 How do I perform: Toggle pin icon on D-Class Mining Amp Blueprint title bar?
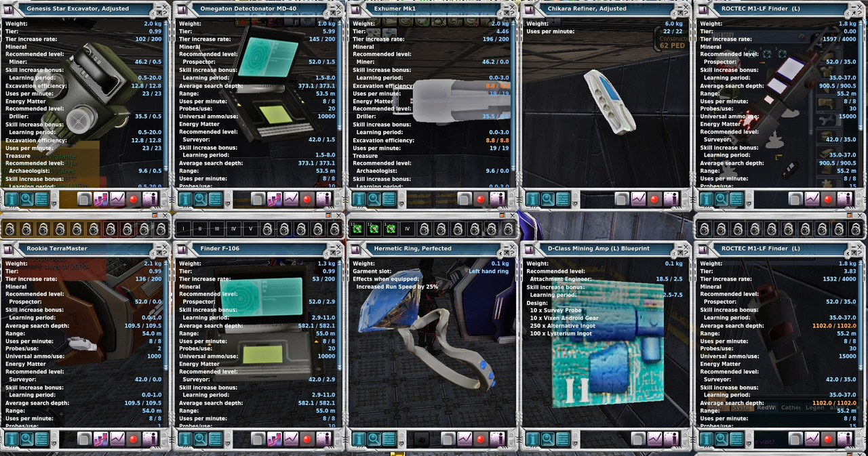click(680, 253)
